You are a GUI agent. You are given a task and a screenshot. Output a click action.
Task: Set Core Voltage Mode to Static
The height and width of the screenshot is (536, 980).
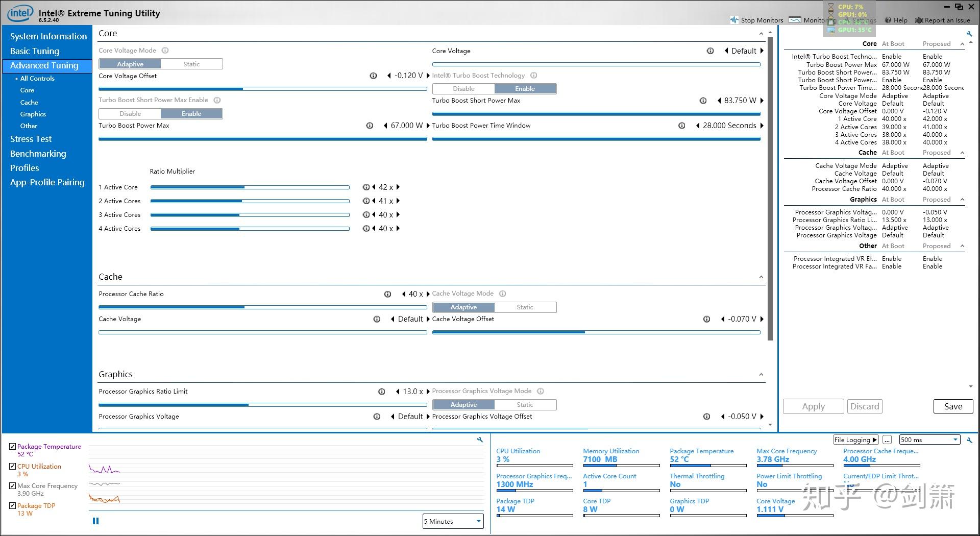191,64
